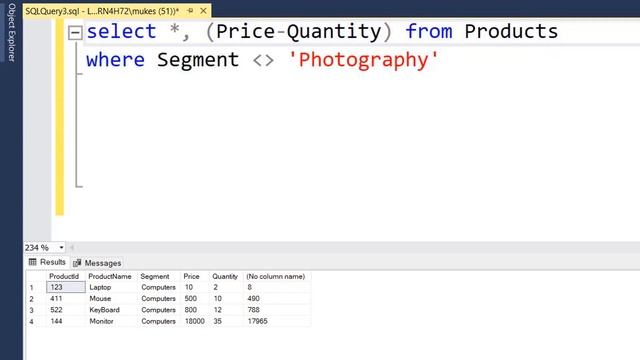The width and height of the screenshot is (640, 360).
Task: Select row header number 4
Action: click(36, 321)
